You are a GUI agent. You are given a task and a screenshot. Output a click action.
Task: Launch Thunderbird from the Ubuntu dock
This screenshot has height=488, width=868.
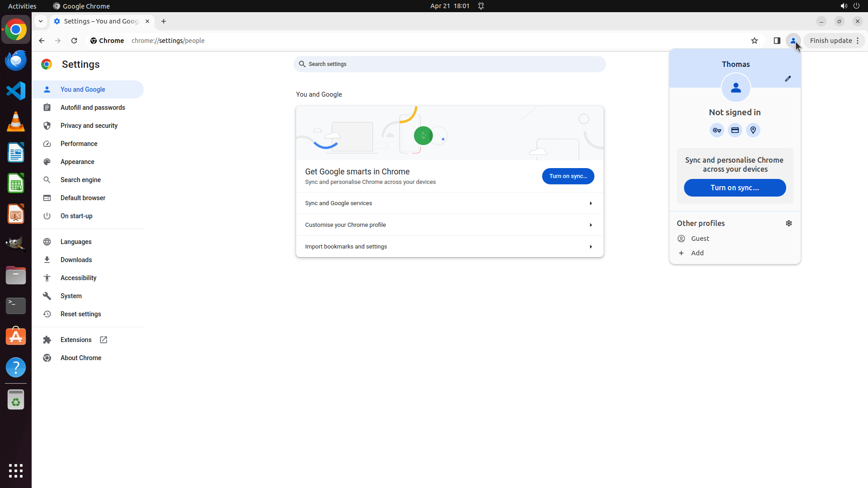(16, 60)
